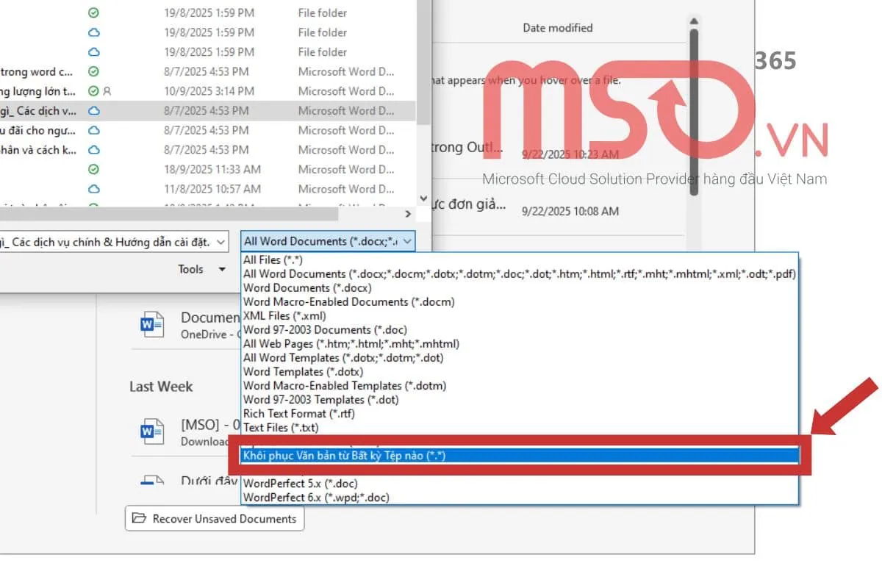The height and width of the screenshot is (588, 882).
Task: Click the cloud icon on the 10:57 AM document
Action: coord(94,189)
